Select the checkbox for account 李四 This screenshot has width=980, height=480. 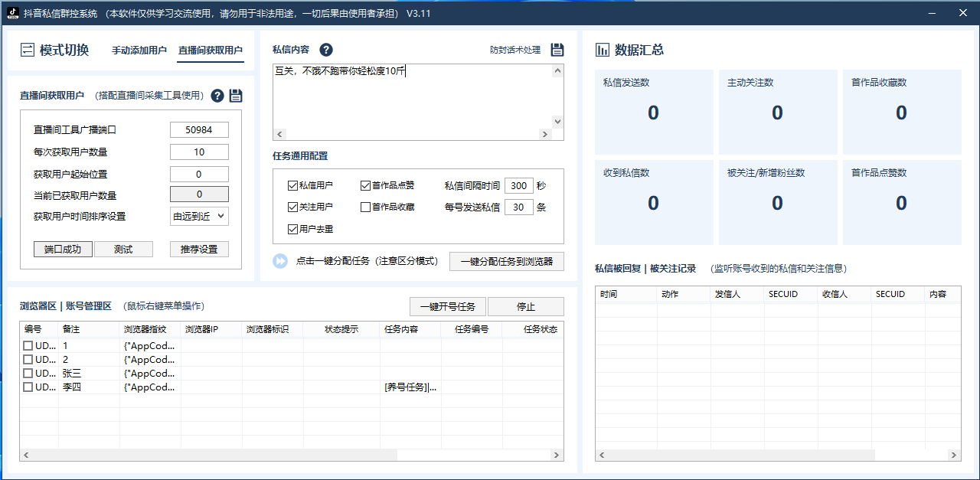(x=28, y=387)
